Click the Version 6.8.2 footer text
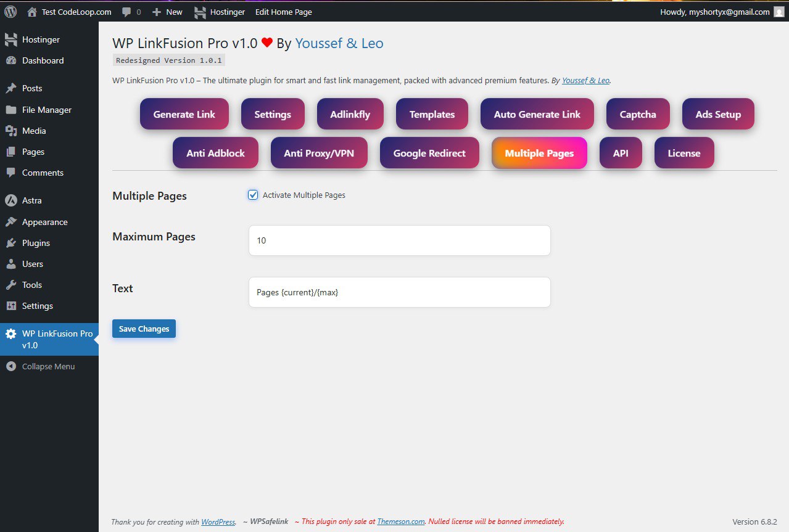The image size is (789, 532). point(754,522)
